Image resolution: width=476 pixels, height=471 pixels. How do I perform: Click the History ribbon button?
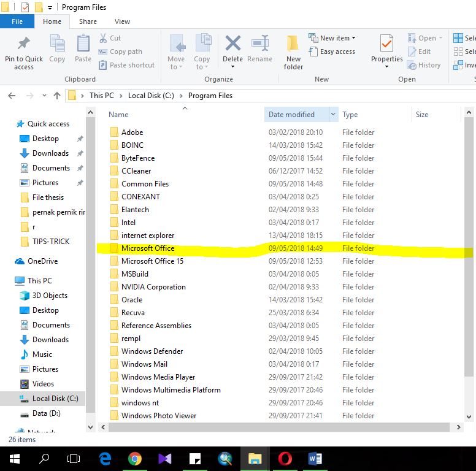click(424, 65)
